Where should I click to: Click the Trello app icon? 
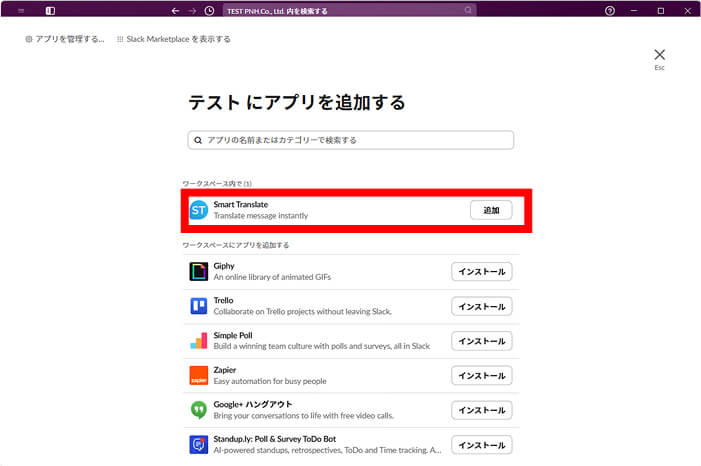click(198, 306)
